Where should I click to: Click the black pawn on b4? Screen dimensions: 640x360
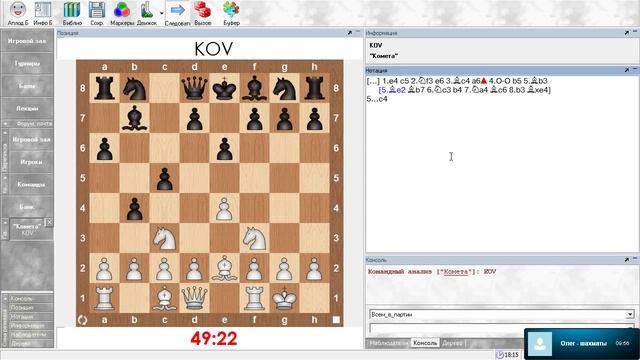point(135,208)
